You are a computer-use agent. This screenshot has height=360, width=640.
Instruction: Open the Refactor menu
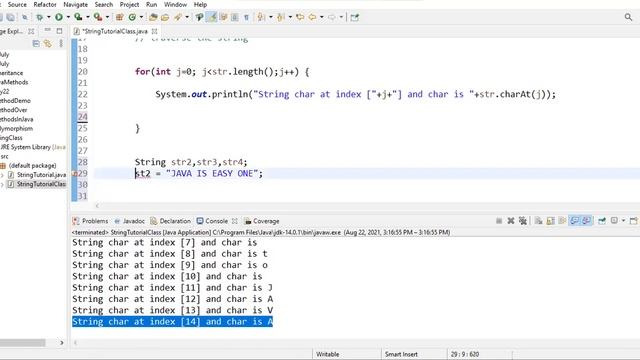point(45,4)
